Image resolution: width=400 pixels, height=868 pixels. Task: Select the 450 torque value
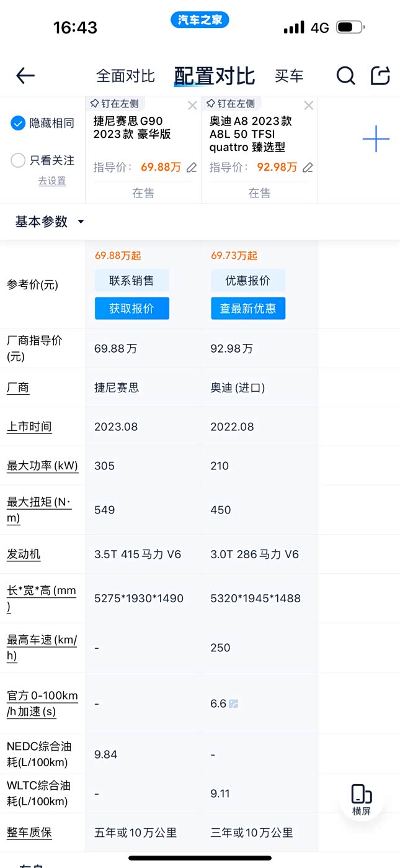coord(221,510)
